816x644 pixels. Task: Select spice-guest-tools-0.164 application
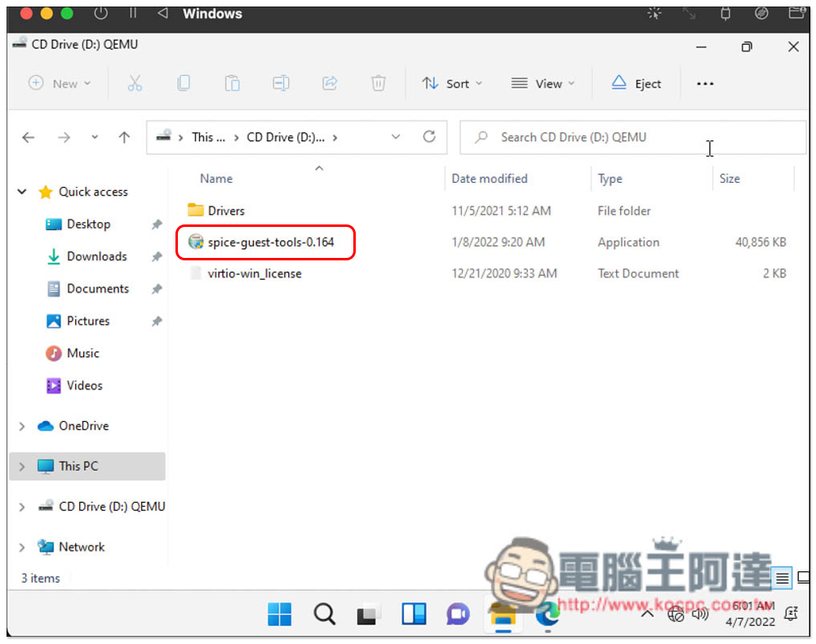261,242
